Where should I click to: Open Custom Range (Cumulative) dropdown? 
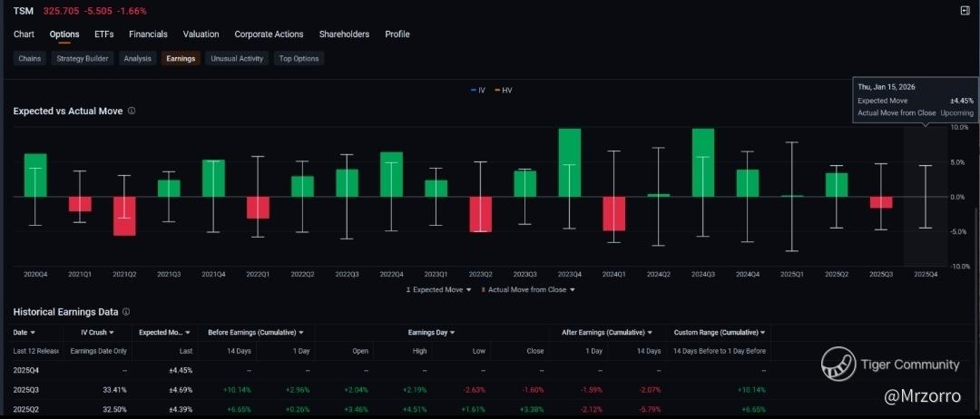coord(720,332)
